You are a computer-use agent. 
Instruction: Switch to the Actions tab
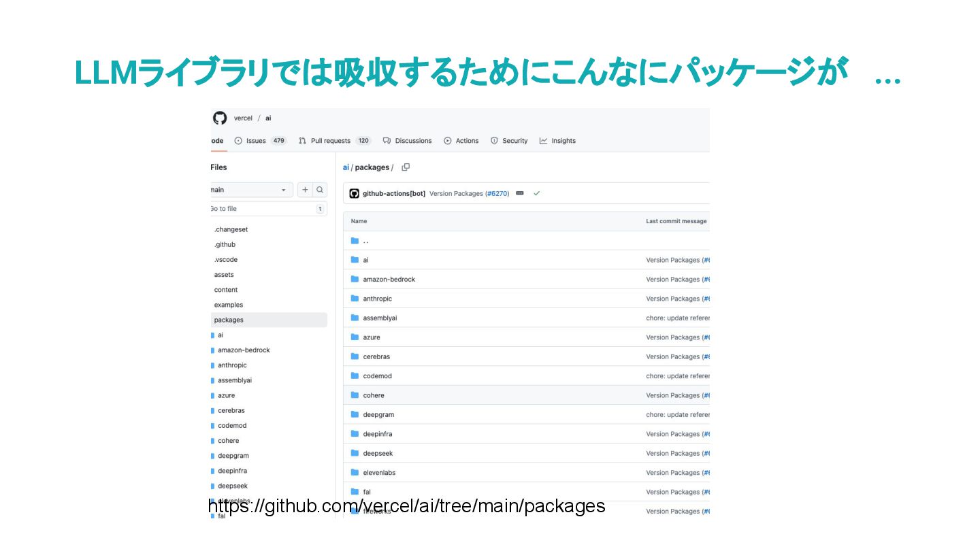(x=461, y=141)
